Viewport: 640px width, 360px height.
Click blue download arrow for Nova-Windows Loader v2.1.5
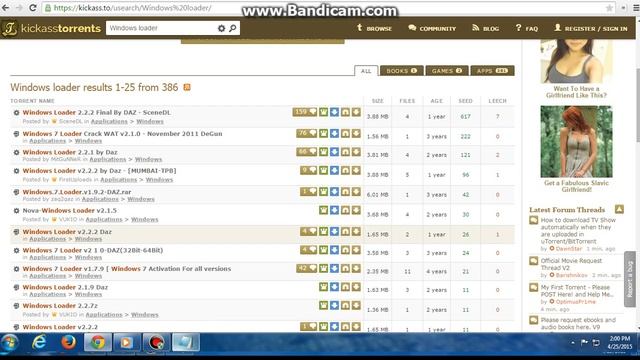click(334, 210)
